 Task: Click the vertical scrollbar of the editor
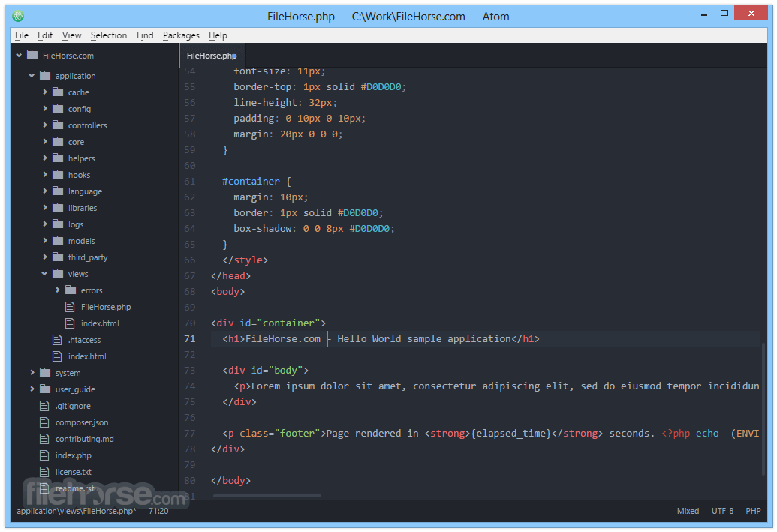[763, 407]
